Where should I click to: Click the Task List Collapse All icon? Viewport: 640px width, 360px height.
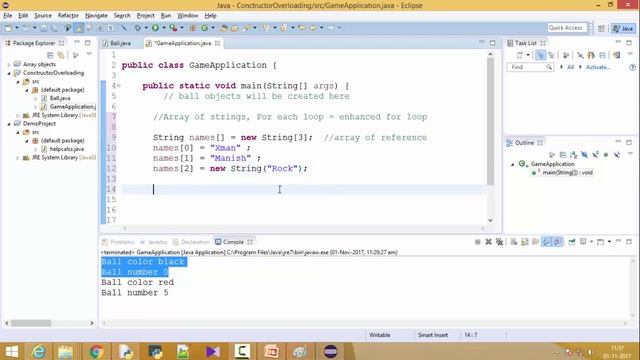coord(602,55)
